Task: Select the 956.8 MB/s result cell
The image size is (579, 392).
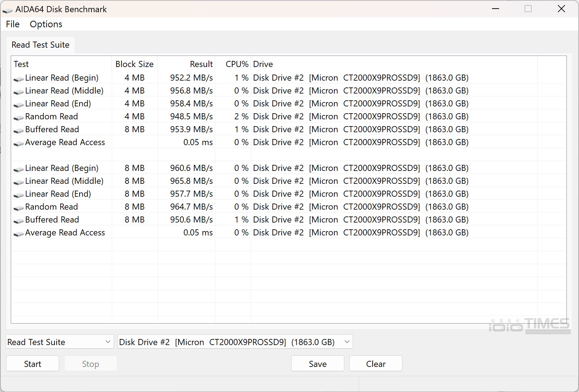Action: tap(191, 91)
